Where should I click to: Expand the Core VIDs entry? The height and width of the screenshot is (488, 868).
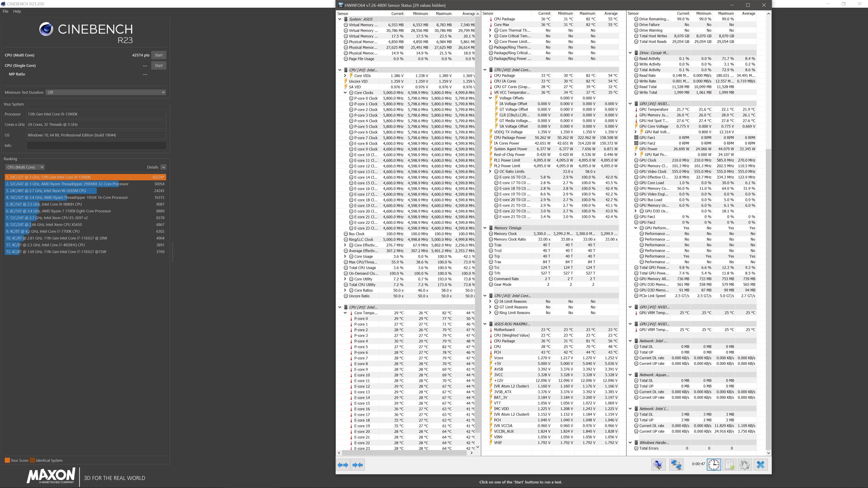click(345, 76)
